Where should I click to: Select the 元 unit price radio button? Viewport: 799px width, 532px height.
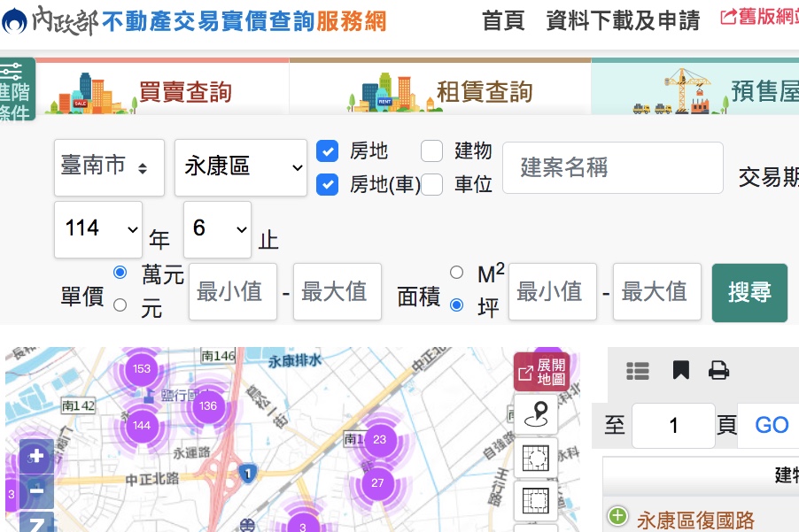(x=120, y=305)
